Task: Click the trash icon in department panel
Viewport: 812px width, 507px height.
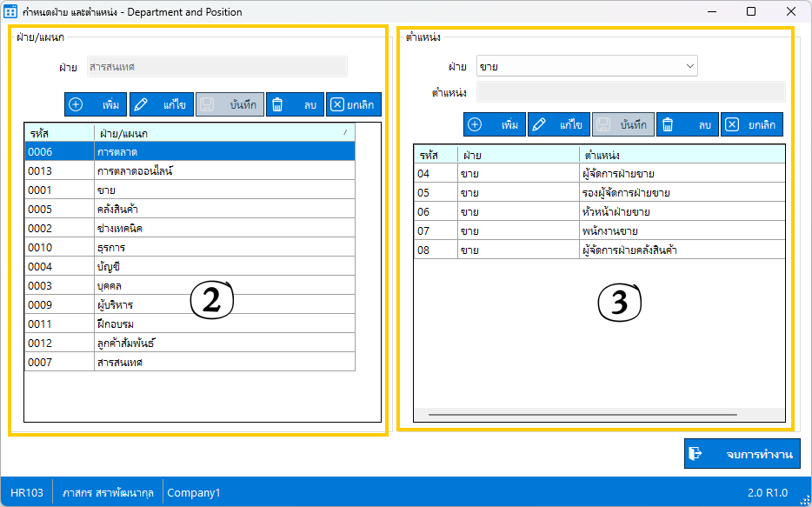Action: 277,104
